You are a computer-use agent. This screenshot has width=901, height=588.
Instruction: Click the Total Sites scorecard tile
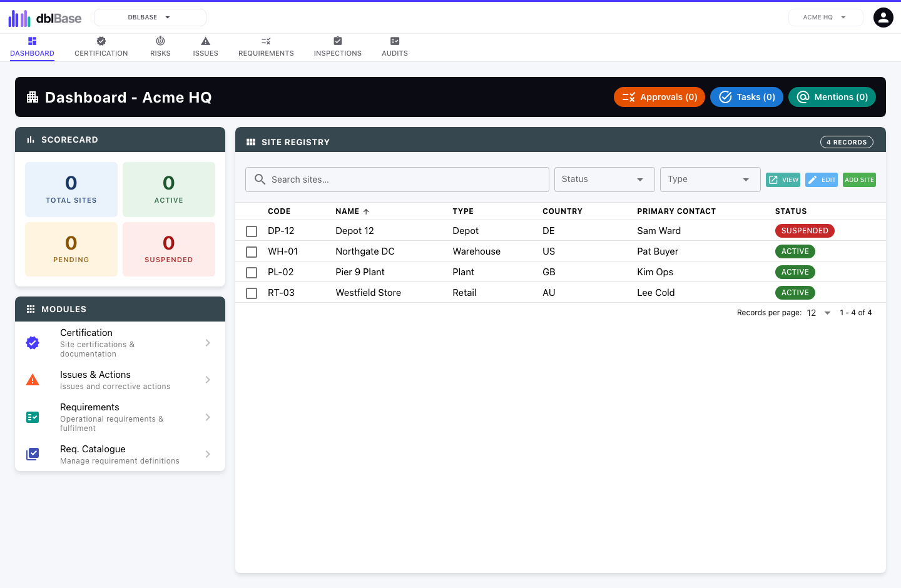71,190
